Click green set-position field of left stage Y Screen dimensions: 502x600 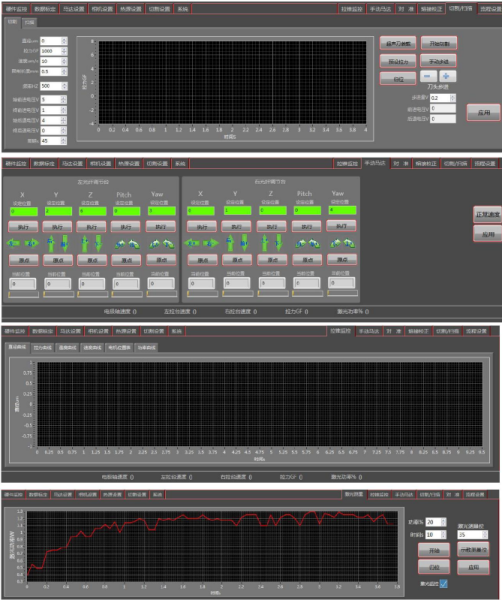coord(58,211)
